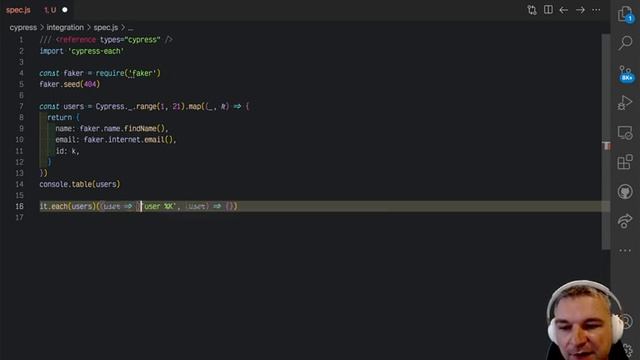Viewport: 640px width, 360px height.
Task: Click line number 14 in the gutter
Action: coord(20,184)
